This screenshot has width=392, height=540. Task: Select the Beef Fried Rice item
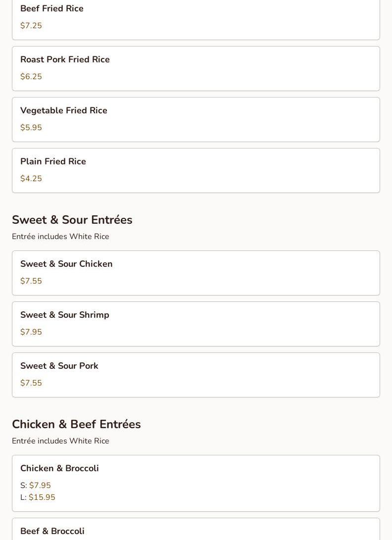196,19
